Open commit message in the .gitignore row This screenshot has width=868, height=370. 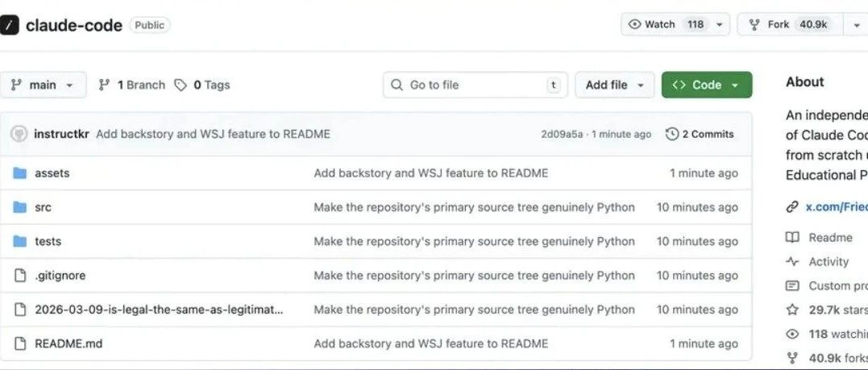pos(475,276)
